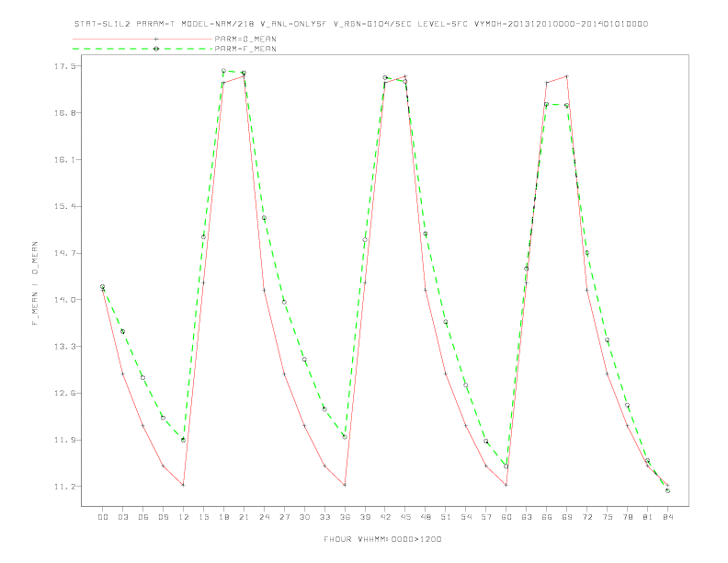
Task: Click x-axis forecast hour label 30
Action: click(304, 517)
